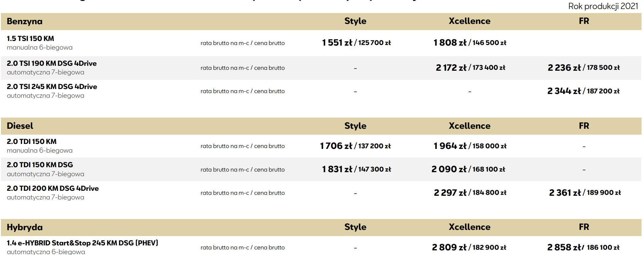
Task: Click the 2 236 zł / 178 500 zł price
Action: [x=583, y=68]
